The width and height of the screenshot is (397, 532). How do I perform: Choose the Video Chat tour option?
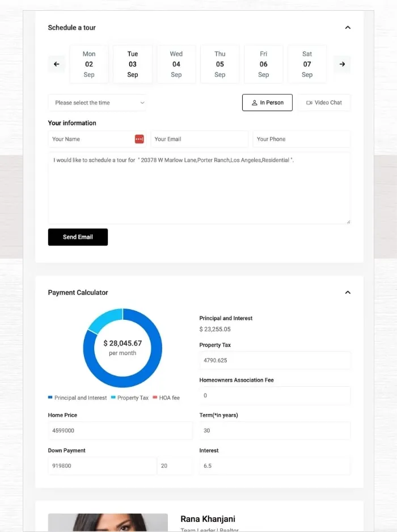324,103
